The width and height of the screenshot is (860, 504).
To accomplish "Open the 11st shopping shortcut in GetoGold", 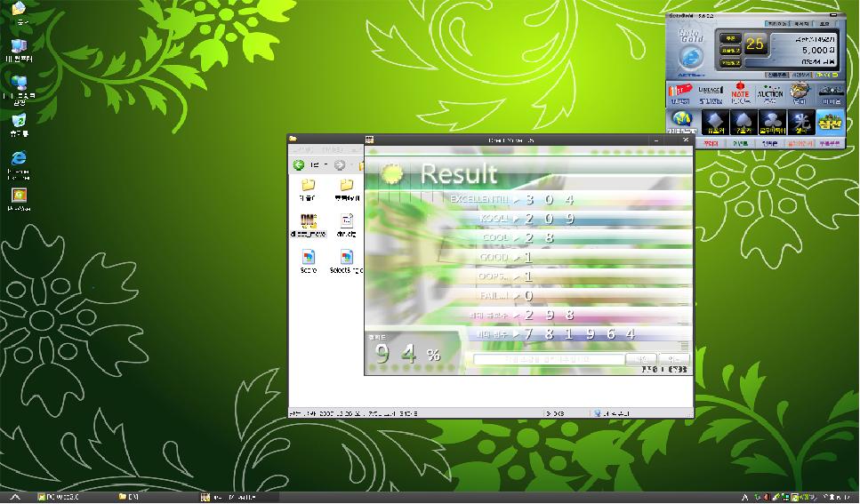I will (x=680, y=94).
